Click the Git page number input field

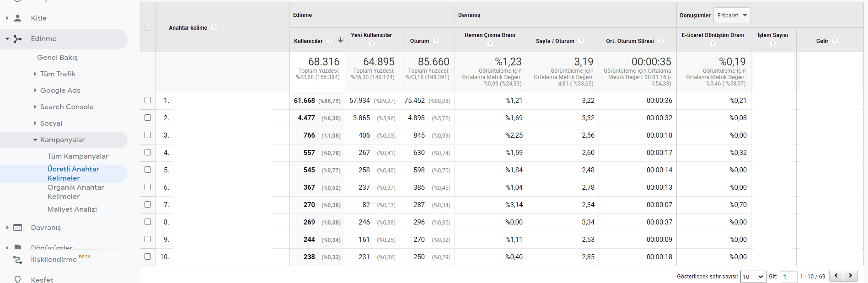pos(788,277)
